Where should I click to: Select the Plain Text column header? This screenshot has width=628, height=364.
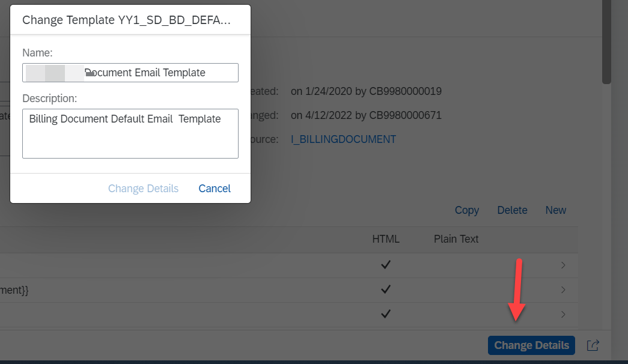tap(456, 239)
